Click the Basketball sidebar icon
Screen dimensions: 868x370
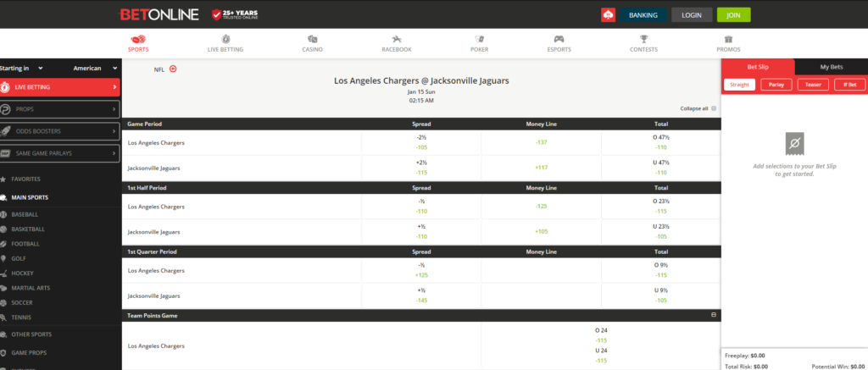point(4,229)
